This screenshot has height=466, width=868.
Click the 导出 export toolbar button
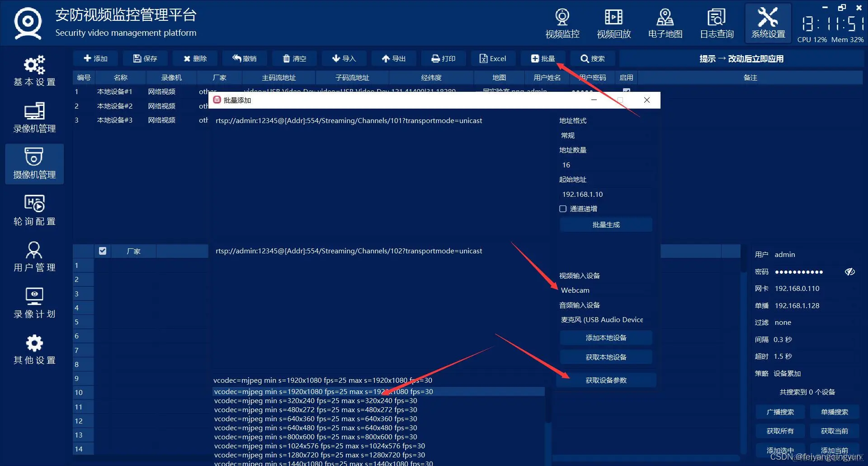[394, 58]
